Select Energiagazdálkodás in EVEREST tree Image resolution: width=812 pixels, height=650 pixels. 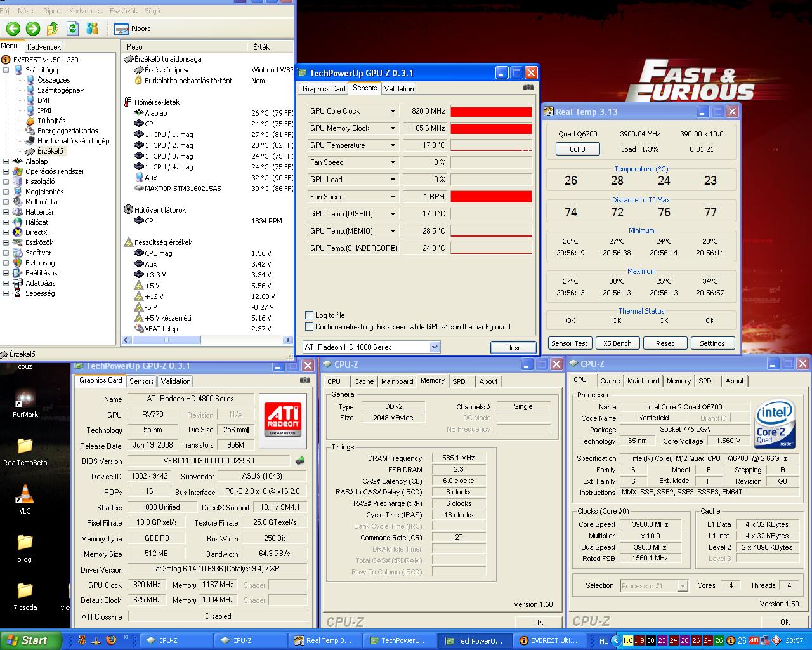pos(67,131)
